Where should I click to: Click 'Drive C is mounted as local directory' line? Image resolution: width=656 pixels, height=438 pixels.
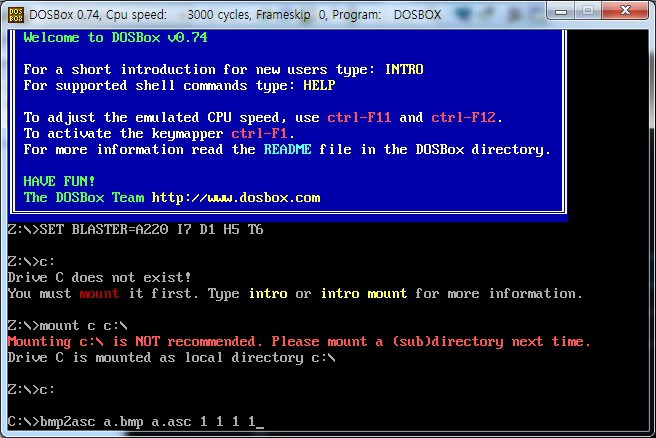point(172,358)
